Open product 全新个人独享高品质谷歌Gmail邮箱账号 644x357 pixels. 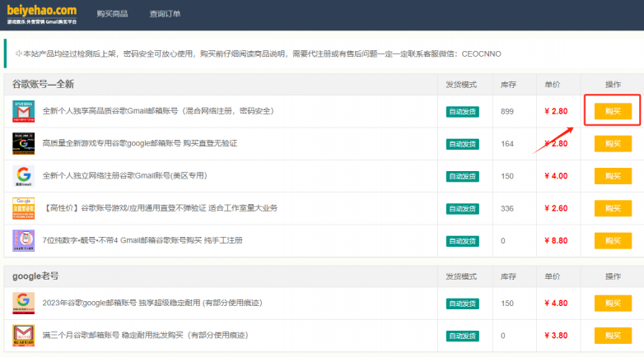pyautogui.click(x=158, y=111)
